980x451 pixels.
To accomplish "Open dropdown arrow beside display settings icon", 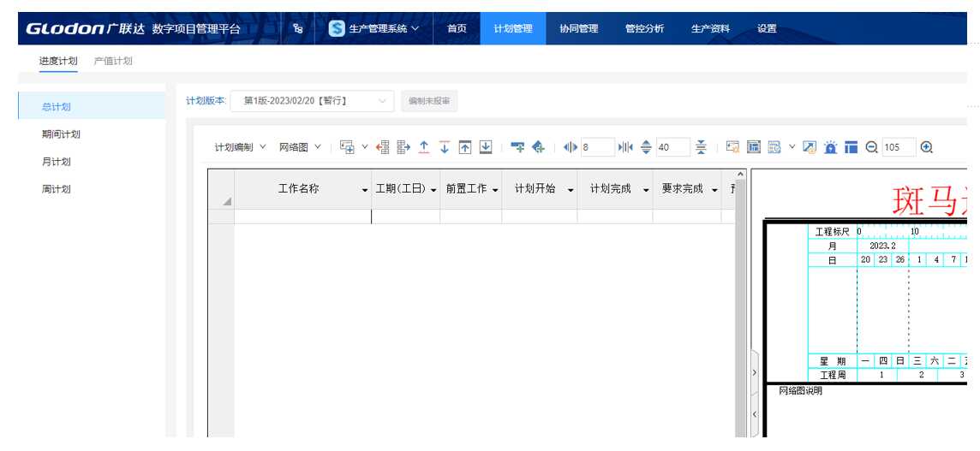I will tap(792, 147).
